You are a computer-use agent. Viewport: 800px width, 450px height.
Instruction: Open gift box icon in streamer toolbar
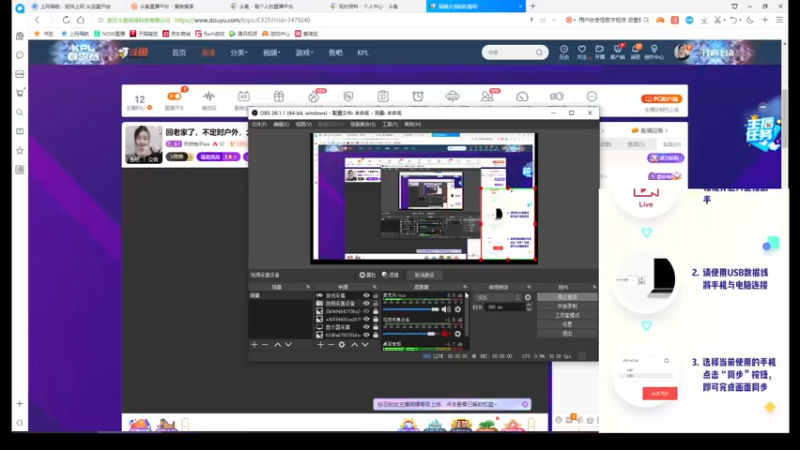coord(279,96)
